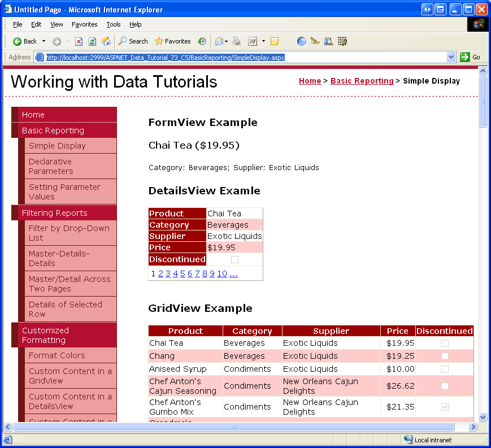Click the vertical scrollbar down arrow
Image resolution: width=491 pixels, height=448 pixels.
(483, 417)
